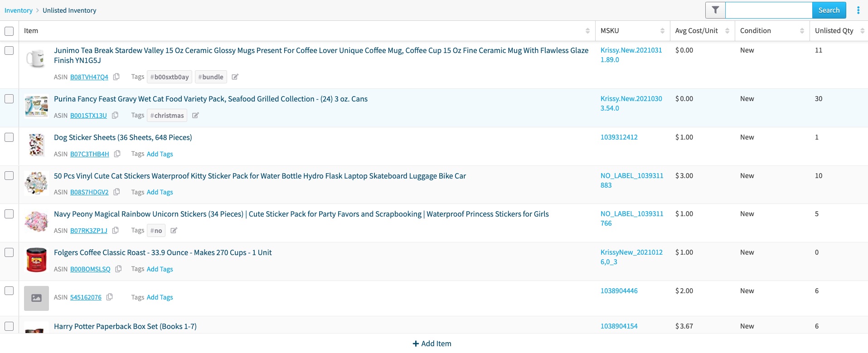This screenshot has height=353, width=868.
Task: Edit tags for Navy Peony Unicorn Stickers
Action: click(174, 230)
